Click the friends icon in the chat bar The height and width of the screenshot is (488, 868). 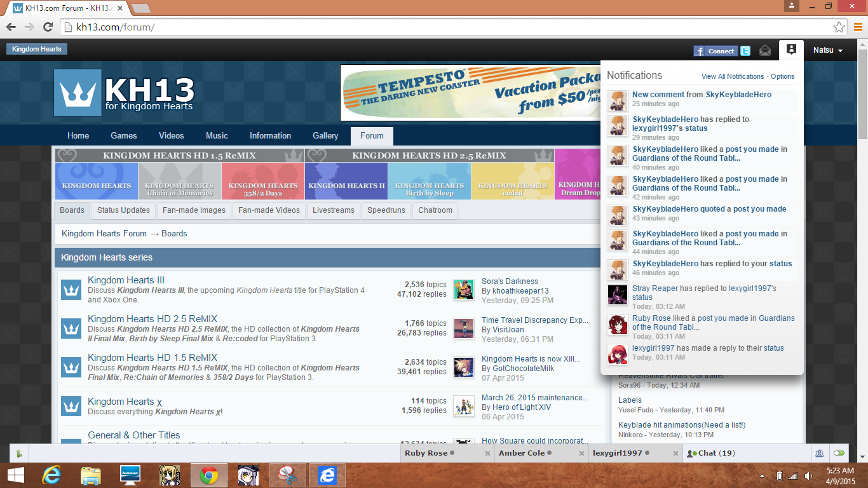(x=820, y=453)
